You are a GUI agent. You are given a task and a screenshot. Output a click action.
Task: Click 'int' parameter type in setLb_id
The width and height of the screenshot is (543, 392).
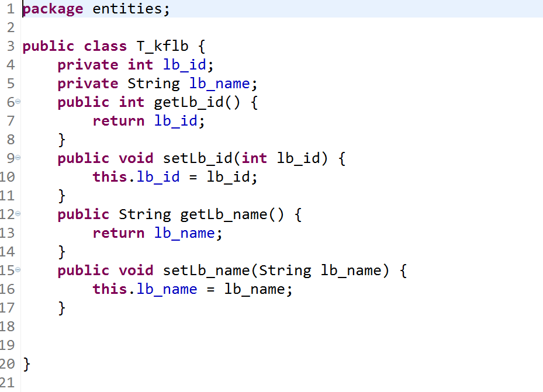[254, 158]
